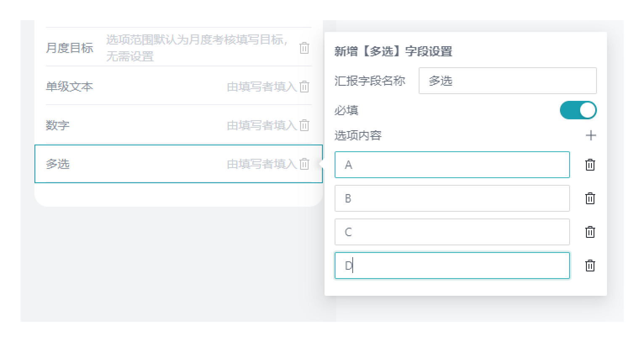Delete the 多选 field row

(304, 164)
